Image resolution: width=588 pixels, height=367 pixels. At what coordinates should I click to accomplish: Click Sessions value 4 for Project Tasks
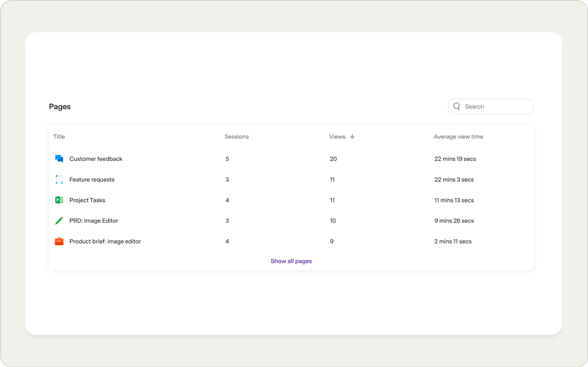pyautogui.click(x=227, y=200)
